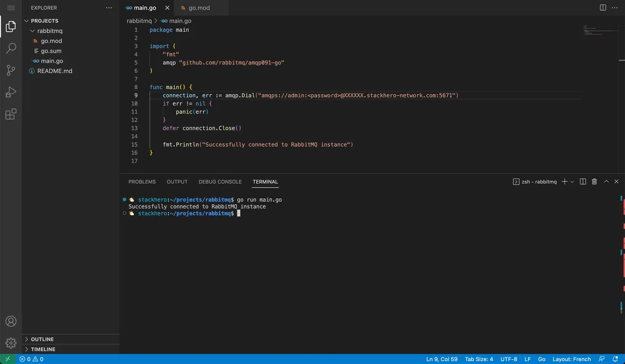Click 'Successfully connected' terminal output line
This screenshot has width=625, height=364.
[x=197, y=206]
